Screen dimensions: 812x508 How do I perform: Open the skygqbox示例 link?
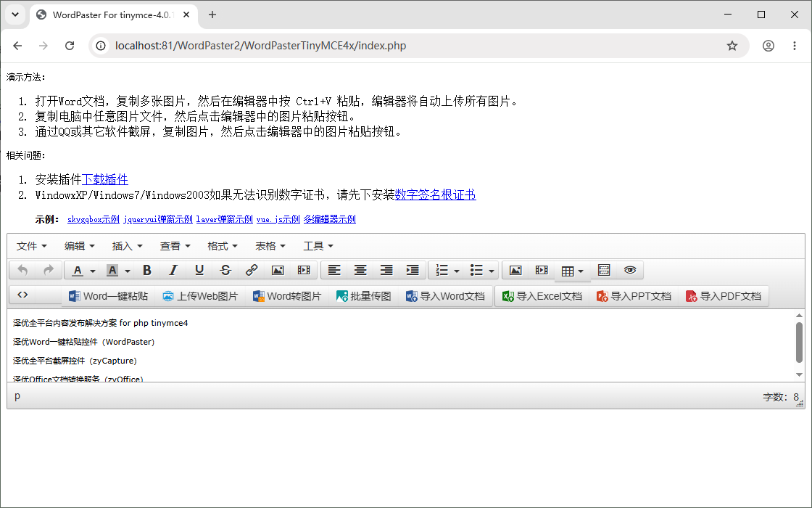click(x=94, y=219)
